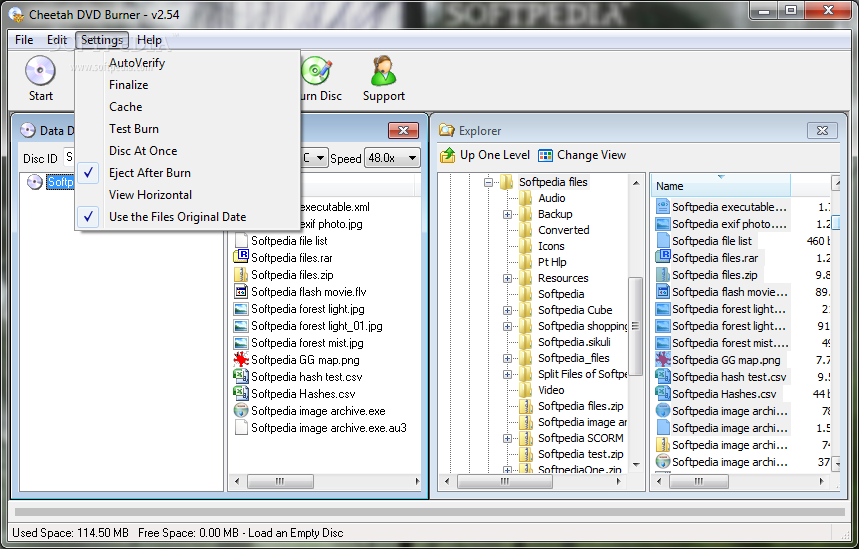
Task: Toggle Disc At Once option
Action: (188, 151)
